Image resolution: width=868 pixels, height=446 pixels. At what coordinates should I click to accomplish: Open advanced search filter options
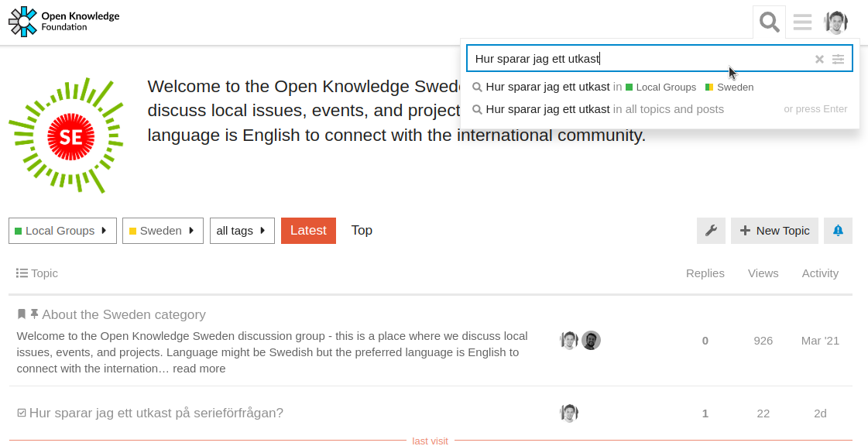[x=838, y=59]
